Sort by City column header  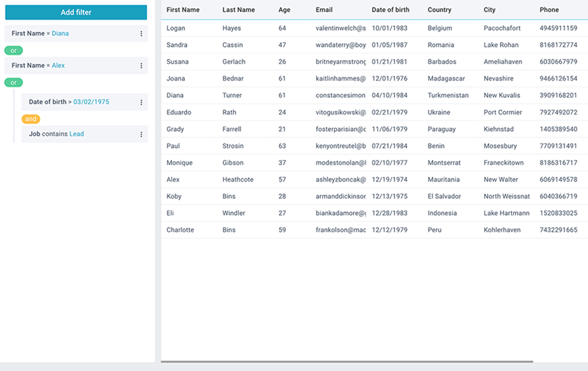[x=489, y=10]
